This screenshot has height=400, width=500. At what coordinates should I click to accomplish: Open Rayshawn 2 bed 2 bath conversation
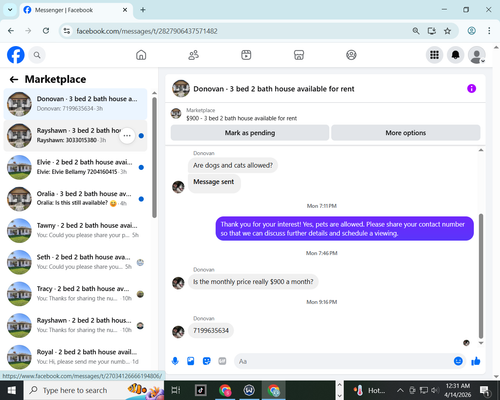click(x=75, y=326)
